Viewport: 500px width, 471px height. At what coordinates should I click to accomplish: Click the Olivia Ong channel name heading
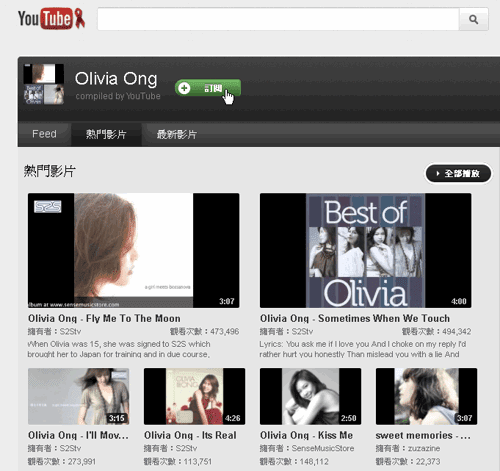pos(116,79)
